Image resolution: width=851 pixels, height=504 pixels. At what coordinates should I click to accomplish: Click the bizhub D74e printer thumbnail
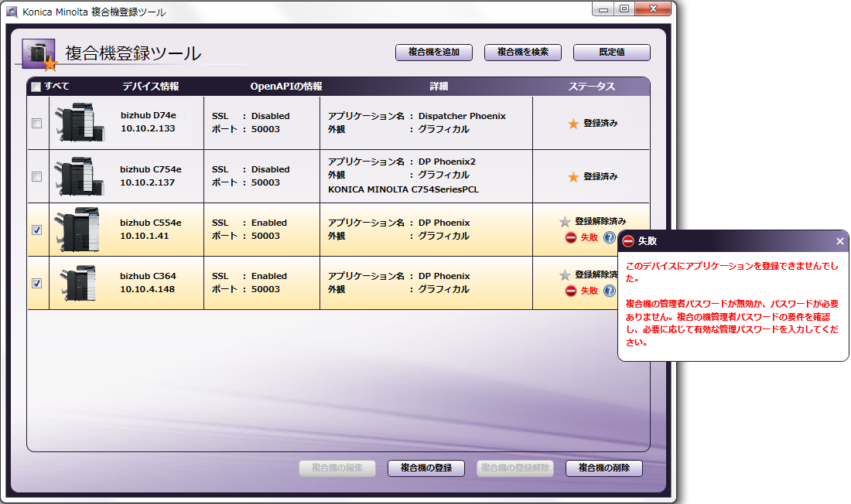pyautogui.click(x=80, y=123)
